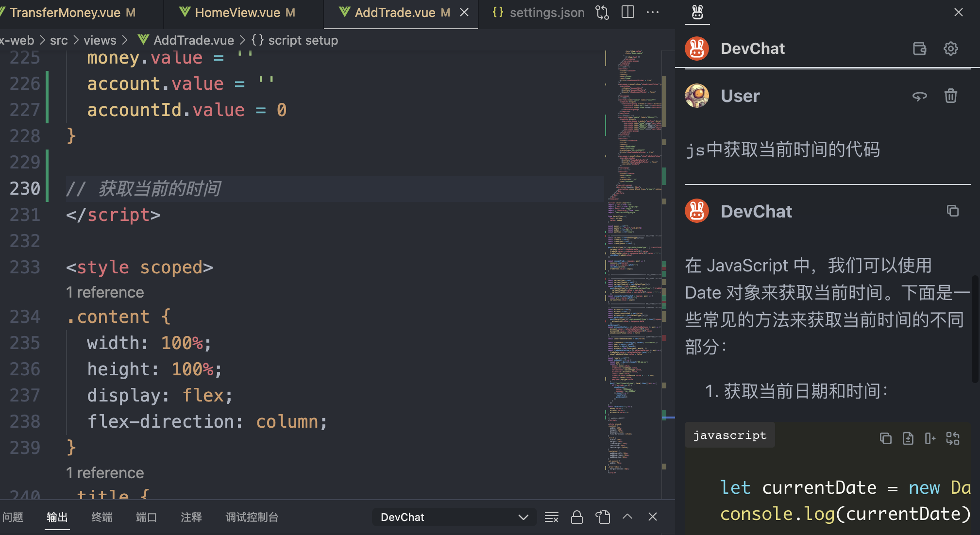Maximize the panel with the chevron toggle
Screen dimensions: 980x535
pyautogui.click(x=627, y=517)
